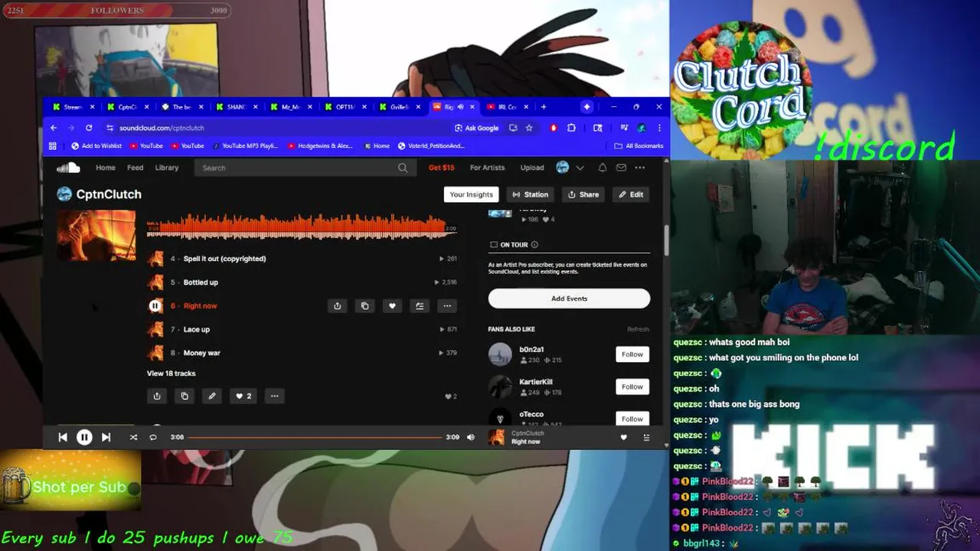
Task: Toggle shuffle in the player bar
Action: click(x=133, y=437)
